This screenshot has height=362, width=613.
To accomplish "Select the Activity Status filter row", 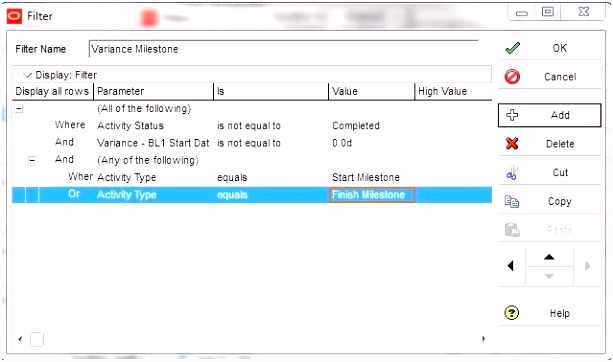I will (252, 125).
